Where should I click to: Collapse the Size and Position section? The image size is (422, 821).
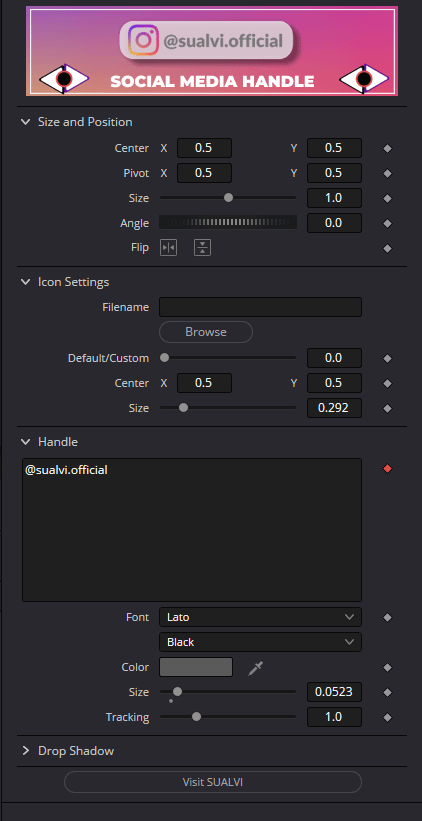25,122
